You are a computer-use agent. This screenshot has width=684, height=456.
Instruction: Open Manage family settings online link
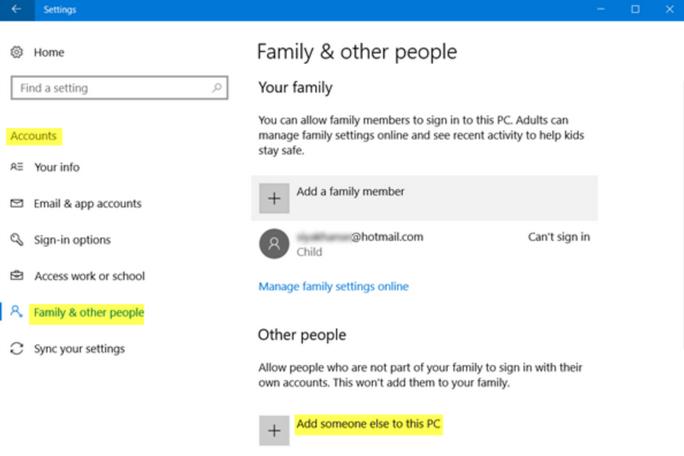[x=333, y=286]
